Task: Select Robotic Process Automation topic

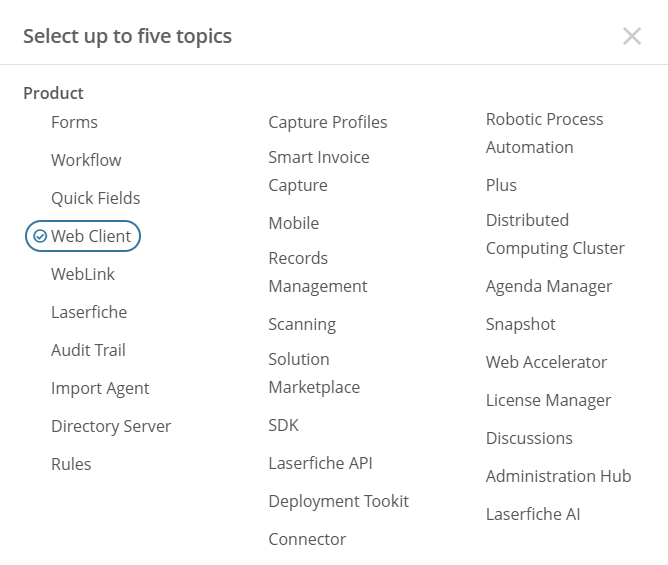Action: [544, 133]
